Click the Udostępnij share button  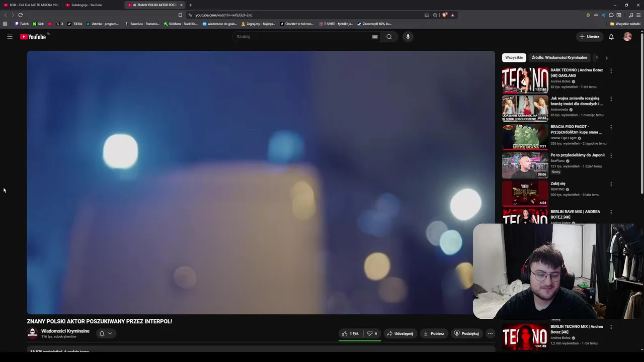tap(400, 333)
